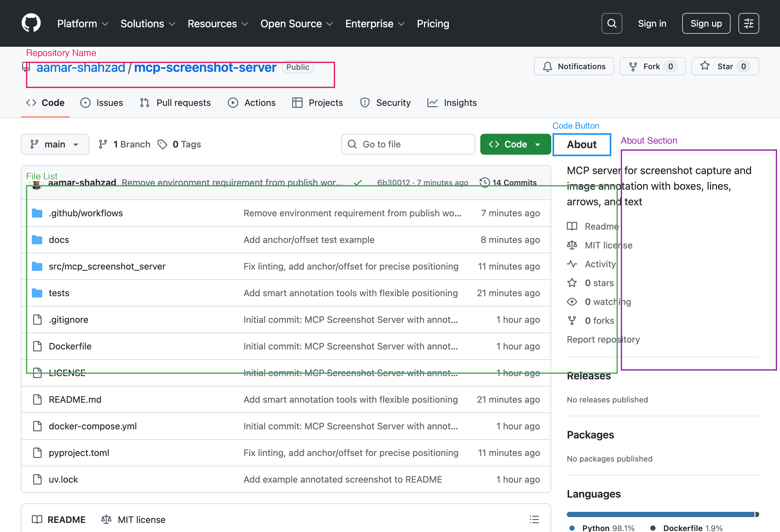Click the GitHub logo icon
This screenshot has height=532, width=780.
[x=31, y=23]
